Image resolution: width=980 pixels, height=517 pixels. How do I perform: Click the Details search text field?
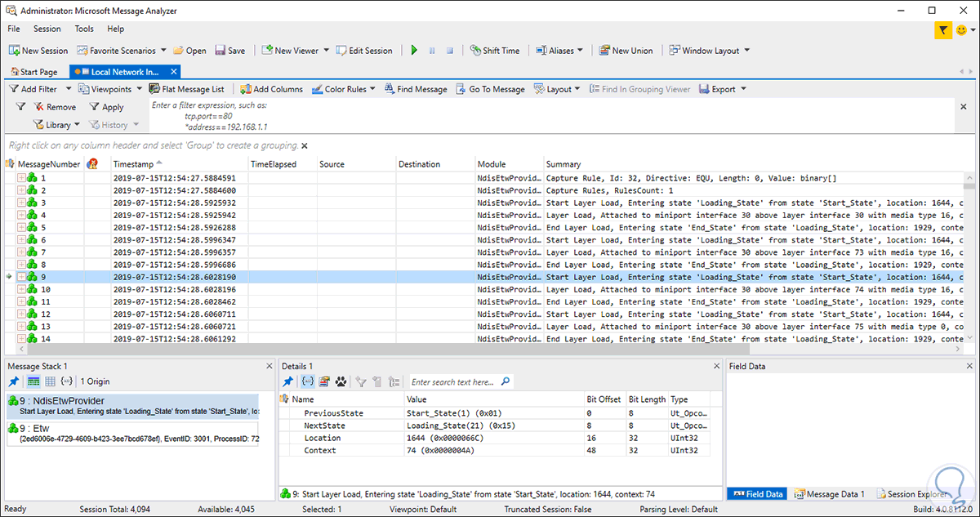[453, 381]
